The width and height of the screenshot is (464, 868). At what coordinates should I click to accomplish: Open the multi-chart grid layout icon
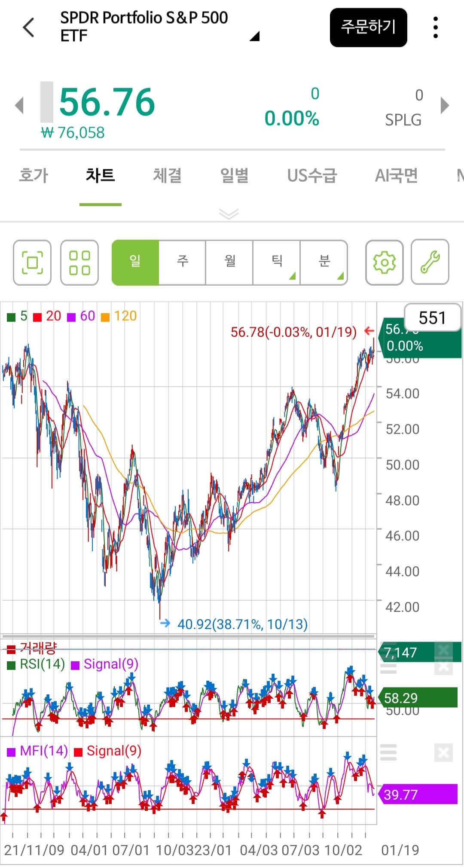coord(79,263)
